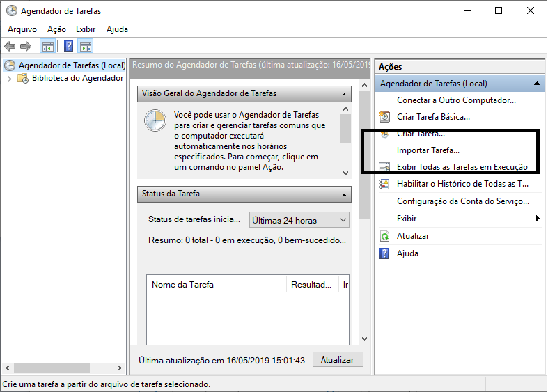Viewport: 548px width, 392px height.
Task: Open the Exibir menu in menu bar
Action: click(86, 29)
